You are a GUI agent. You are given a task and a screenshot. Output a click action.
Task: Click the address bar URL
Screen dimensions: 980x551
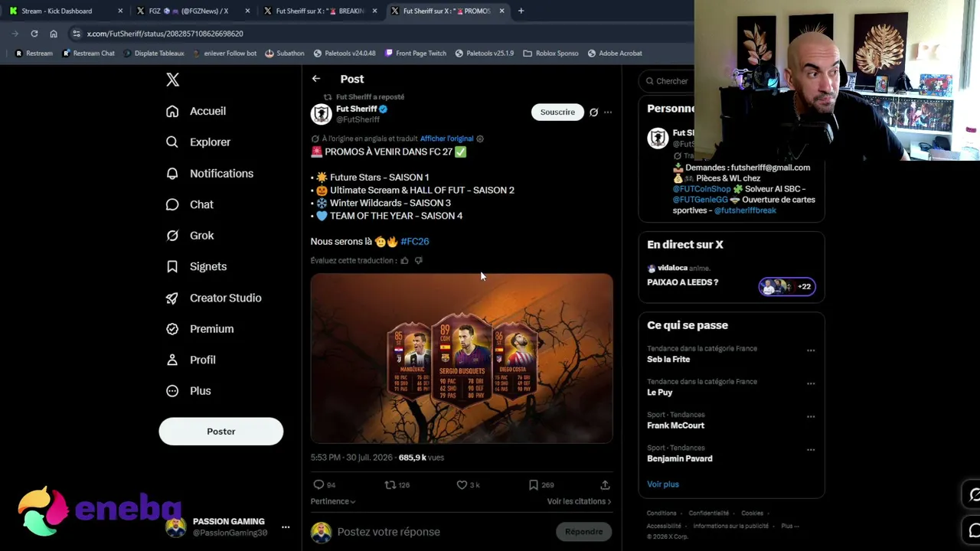(165, 34)
